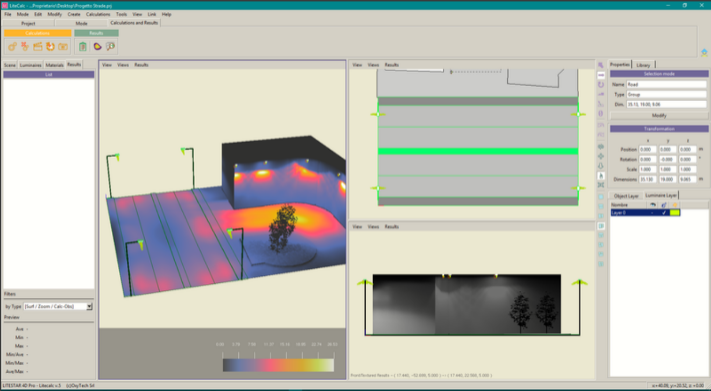Switch to the Luminaires tab
711x391 pixels.
30,65
